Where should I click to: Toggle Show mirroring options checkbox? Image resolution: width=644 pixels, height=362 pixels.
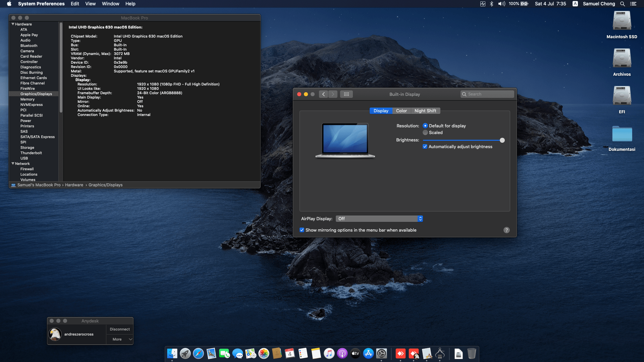(302, 230)
